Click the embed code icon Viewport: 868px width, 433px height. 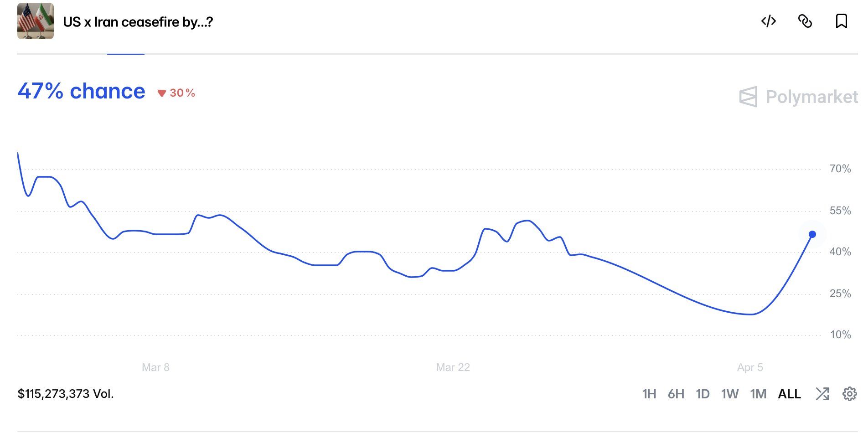(769, 21)
